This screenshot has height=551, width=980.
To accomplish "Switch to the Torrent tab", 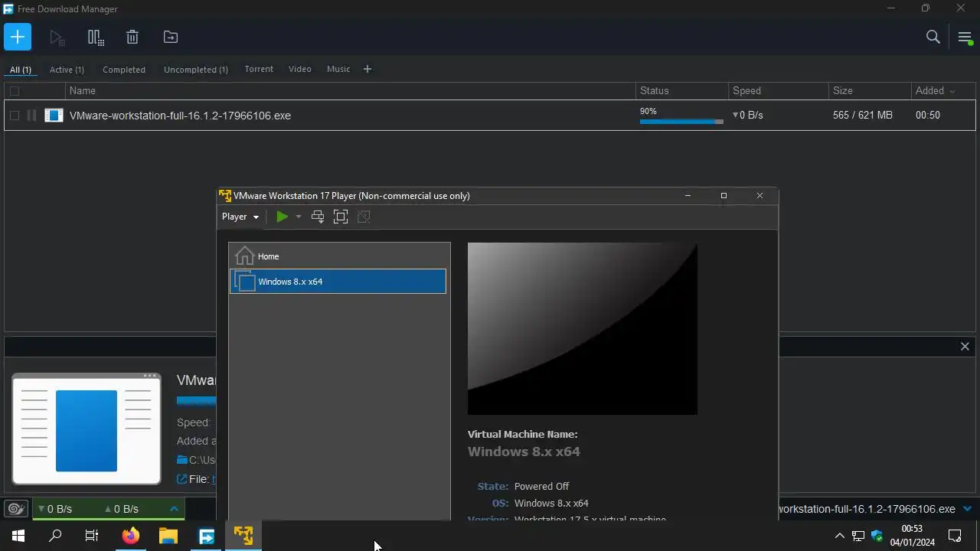I will click(259, 69).
